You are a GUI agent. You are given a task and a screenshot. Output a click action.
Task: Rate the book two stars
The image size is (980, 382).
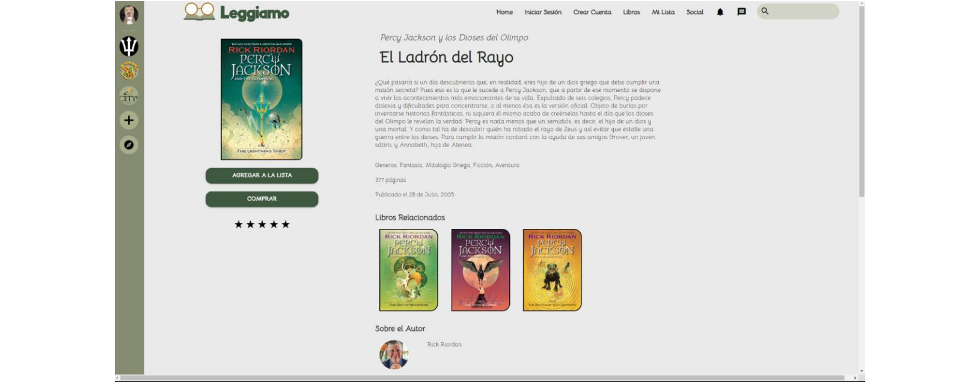point(250,224)
